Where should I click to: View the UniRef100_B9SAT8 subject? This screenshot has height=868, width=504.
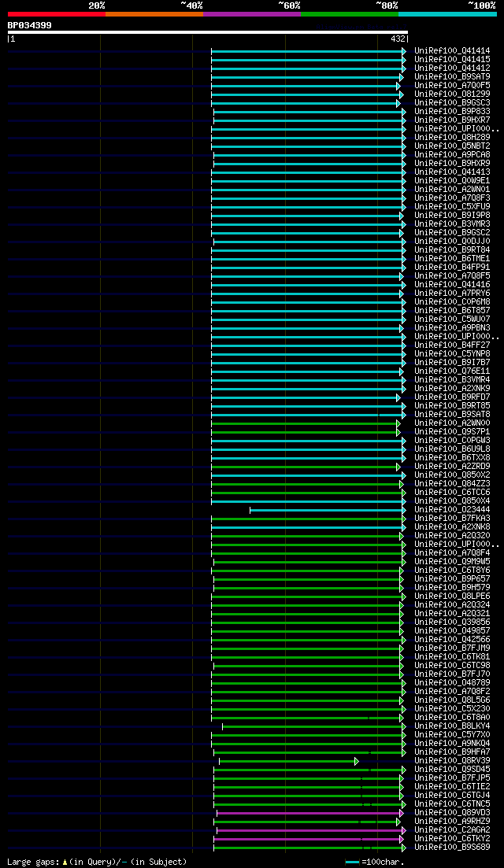452,414
